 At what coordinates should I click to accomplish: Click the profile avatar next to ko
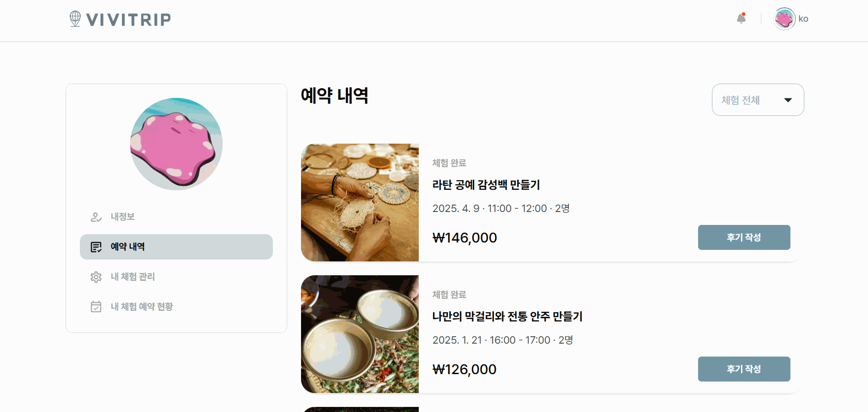click(x=784, y=18)
